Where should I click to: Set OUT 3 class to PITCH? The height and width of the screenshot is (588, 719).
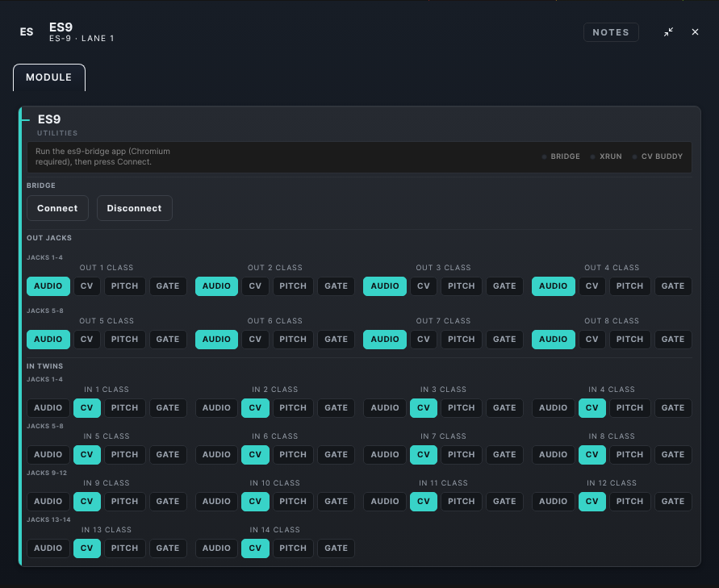click(x=462, y=286)
